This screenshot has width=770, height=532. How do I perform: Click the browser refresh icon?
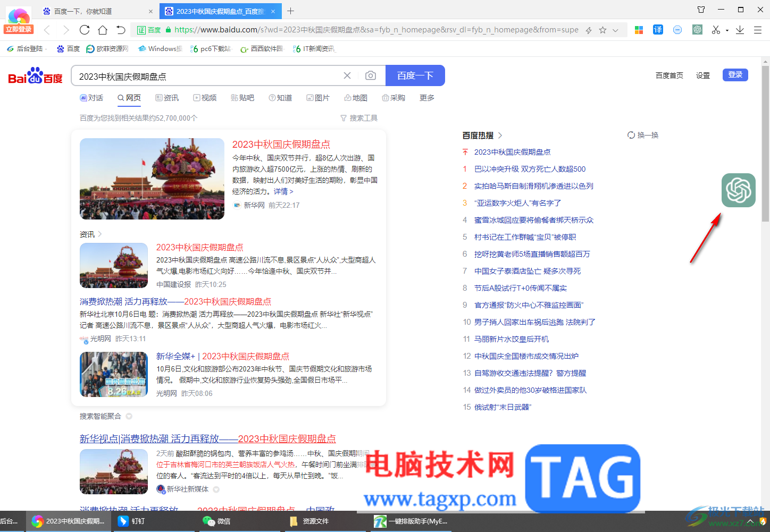click(85, 30)
